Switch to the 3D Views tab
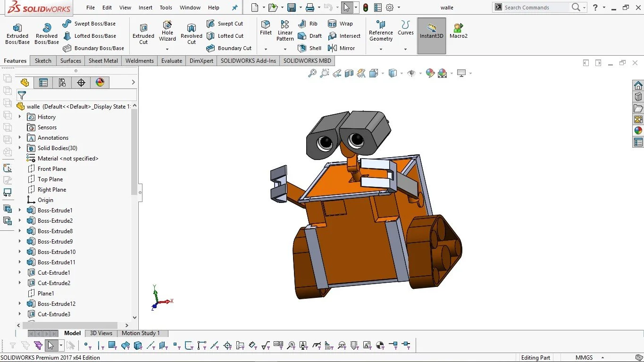The image size is (644, 362). click(x=101, y=333)
